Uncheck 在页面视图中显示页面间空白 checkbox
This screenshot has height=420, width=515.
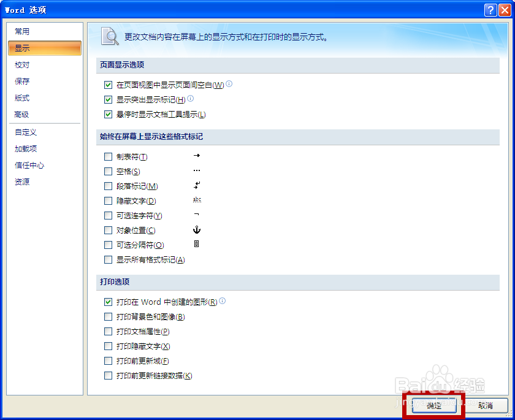click(x=108, y=85)
